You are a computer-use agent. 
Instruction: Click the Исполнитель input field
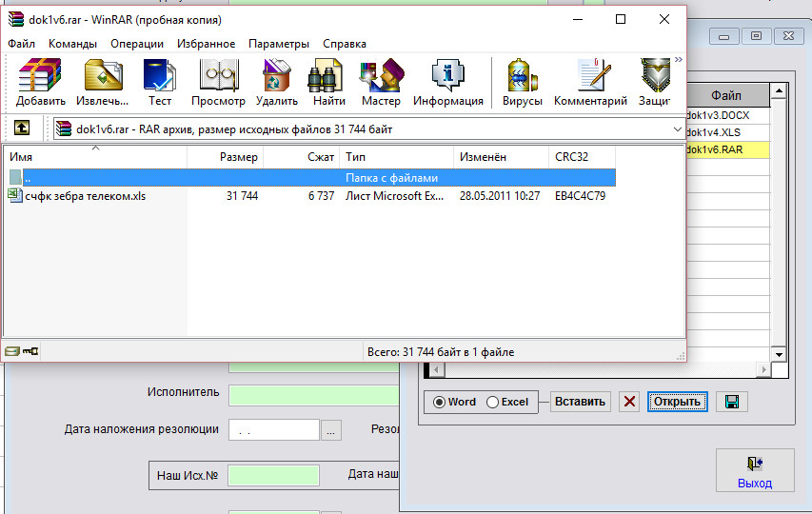coord(314,395)
